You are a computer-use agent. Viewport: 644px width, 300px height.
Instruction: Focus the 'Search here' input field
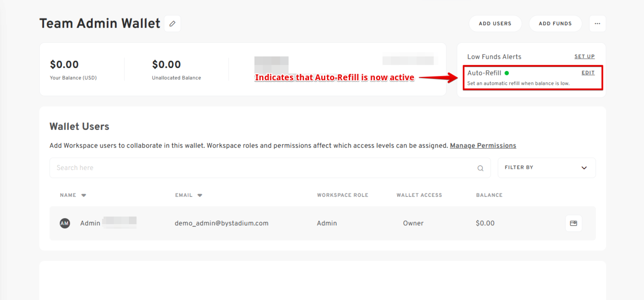click(262, 168)
